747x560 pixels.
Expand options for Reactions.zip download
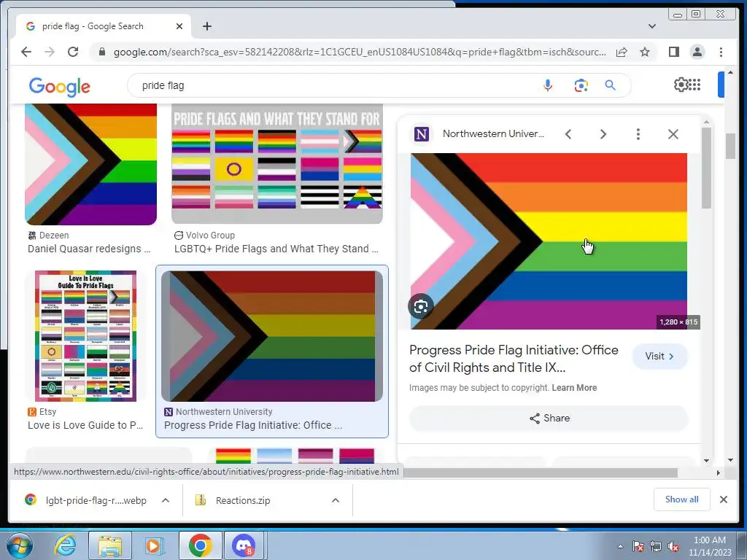click(x=336, y=500)
